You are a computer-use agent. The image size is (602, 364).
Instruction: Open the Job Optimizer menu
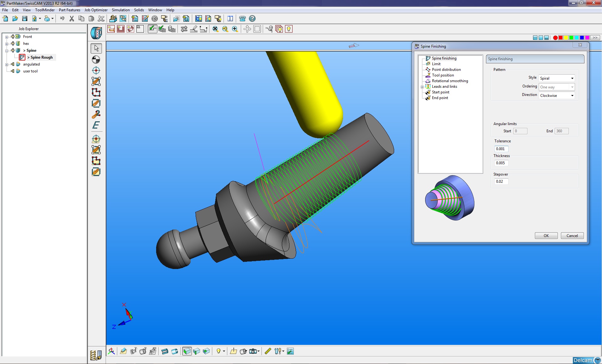tap(96, 10)
